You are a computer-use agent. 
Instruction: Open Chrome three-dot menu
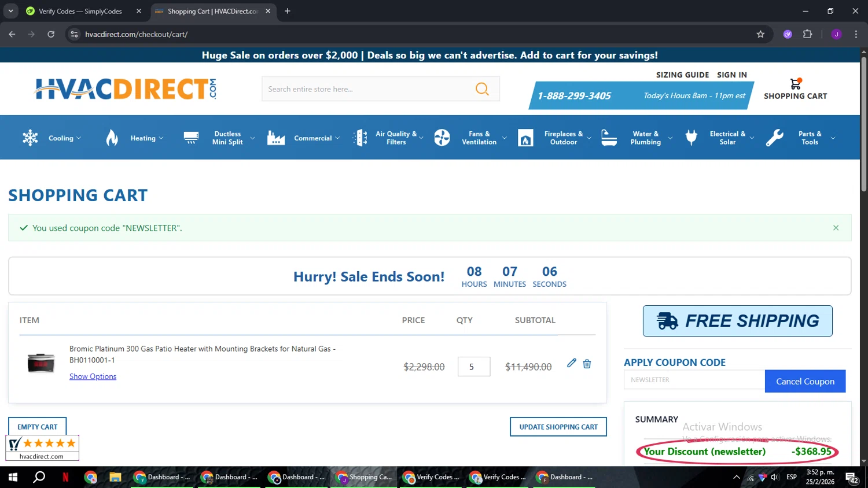(x=856, y=34)
